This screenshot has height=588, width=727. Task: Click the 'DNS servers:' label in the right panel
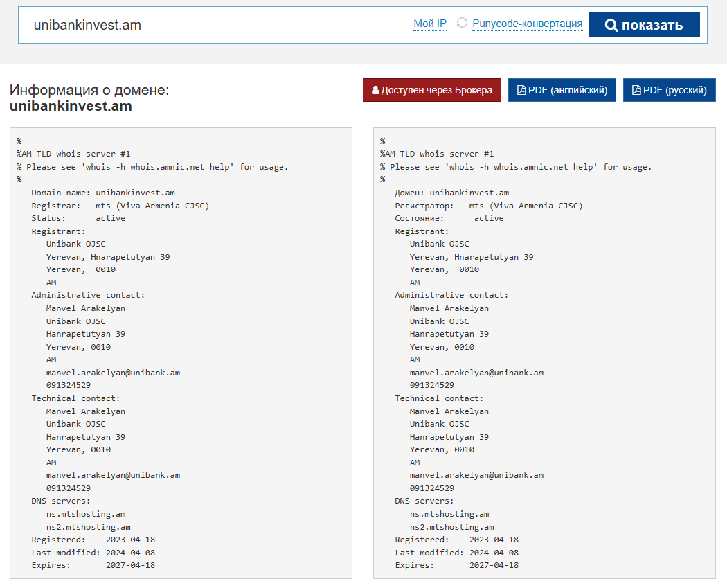pos(424,501)
